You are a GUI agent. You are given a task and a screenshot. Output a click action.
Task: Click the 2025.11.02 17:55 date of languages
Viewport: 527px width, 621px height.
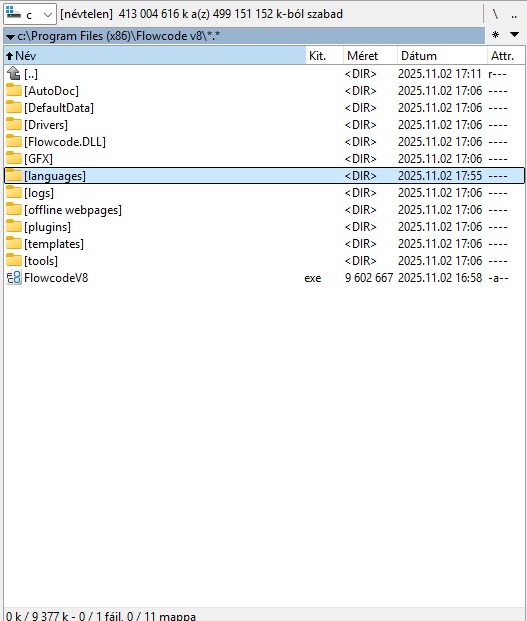pyautogui.click(x=440, y=176)
